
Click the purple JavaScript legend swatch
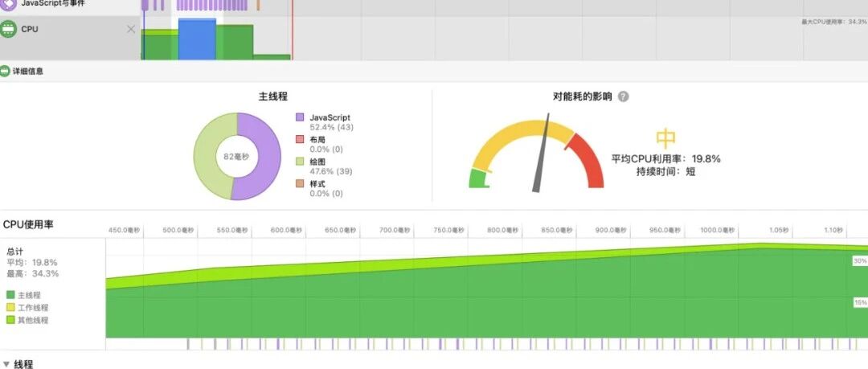tap(300, 117)
